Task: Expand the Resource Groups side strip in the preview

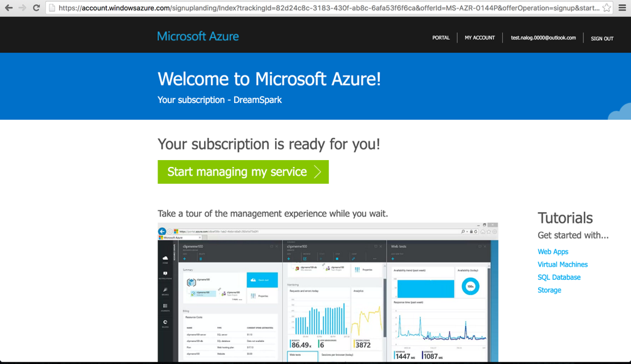Action: click(173, 254)
